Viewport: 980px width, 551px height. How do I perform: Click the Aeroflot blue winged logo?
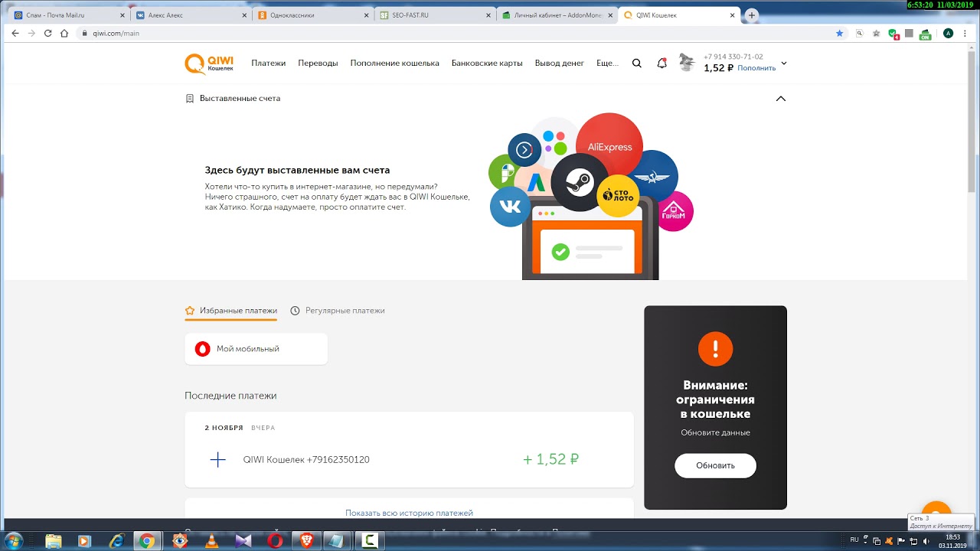tap(655, 176)
